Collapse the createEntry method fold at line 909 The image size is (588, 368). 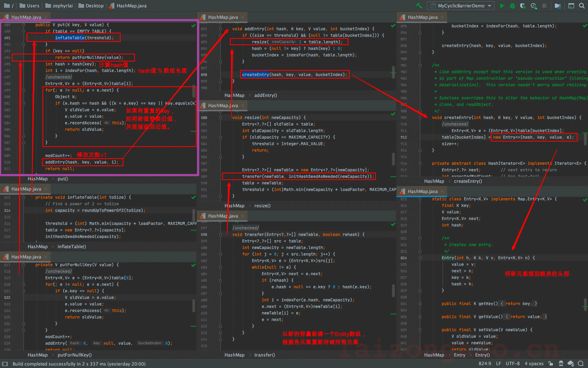coord(420,118)
